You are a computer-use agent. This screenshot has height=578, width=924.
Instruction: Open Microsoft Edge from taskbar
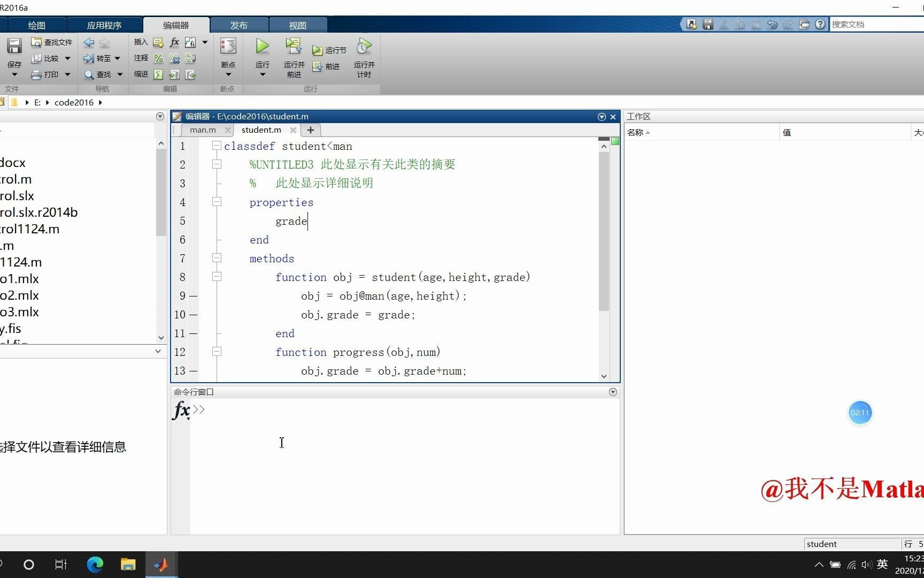click(x=95, y=564)
